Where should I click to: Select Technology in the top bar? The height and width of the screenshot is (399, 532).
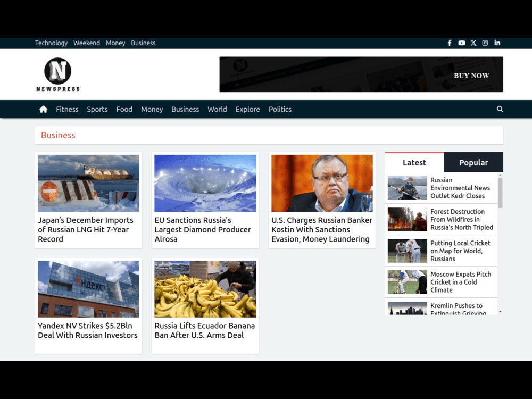click(51, 43)
